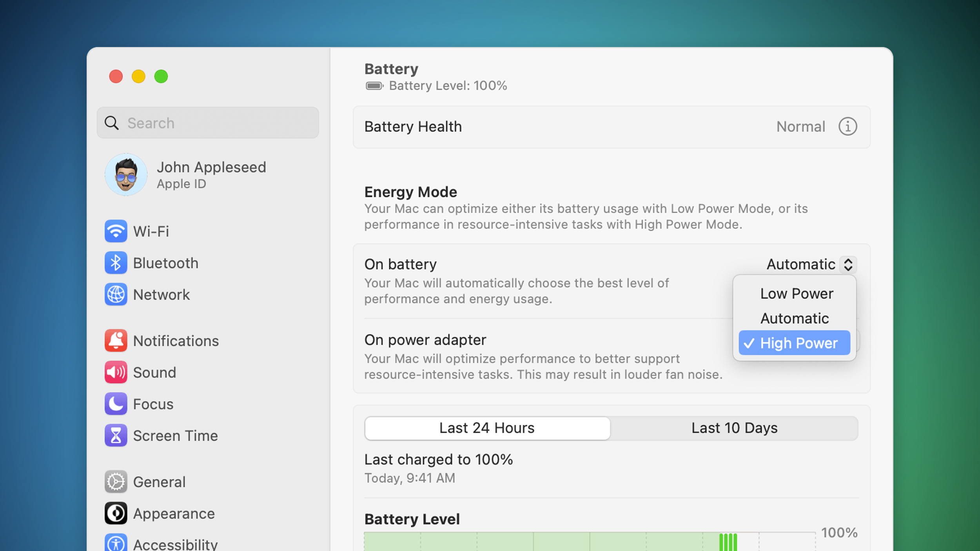The width and height of the screenshot is (980, 551).
Task: Click the Notifications icon in sidebar
Action: click(x=115, y=341)
